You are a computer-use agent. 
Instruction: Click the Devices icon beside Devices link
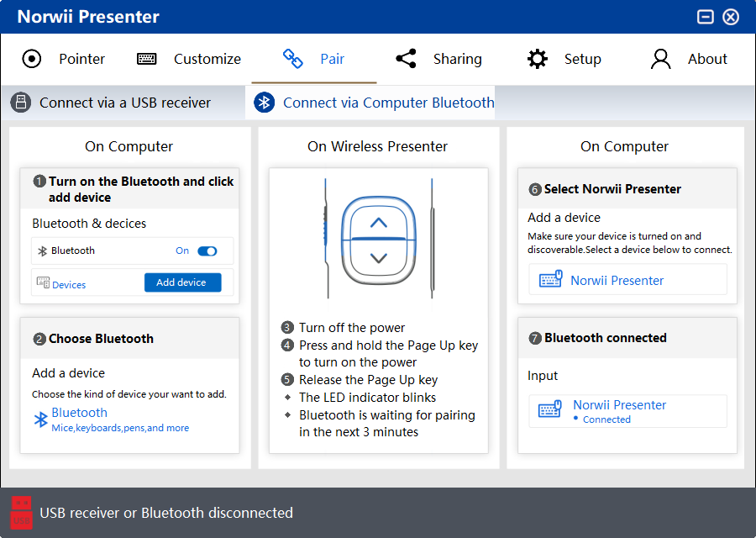[43, 282]
